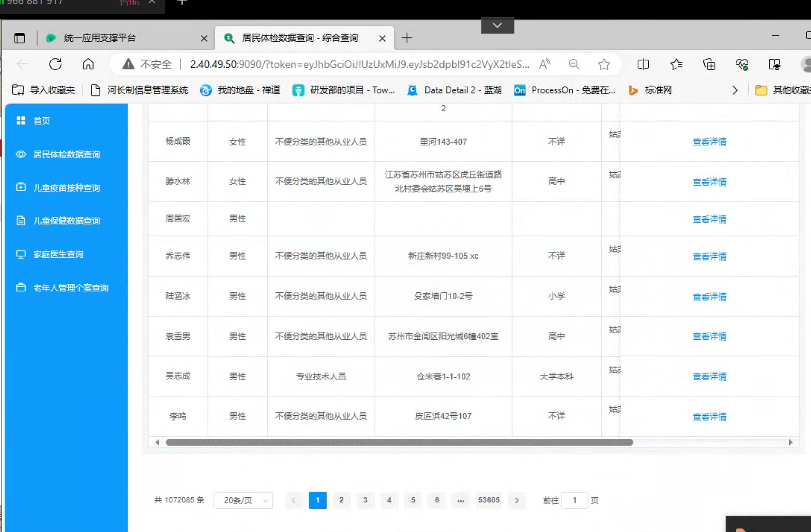Open 导入收藏夹 bookmark
811x532 pixels.
pos(44,90)
